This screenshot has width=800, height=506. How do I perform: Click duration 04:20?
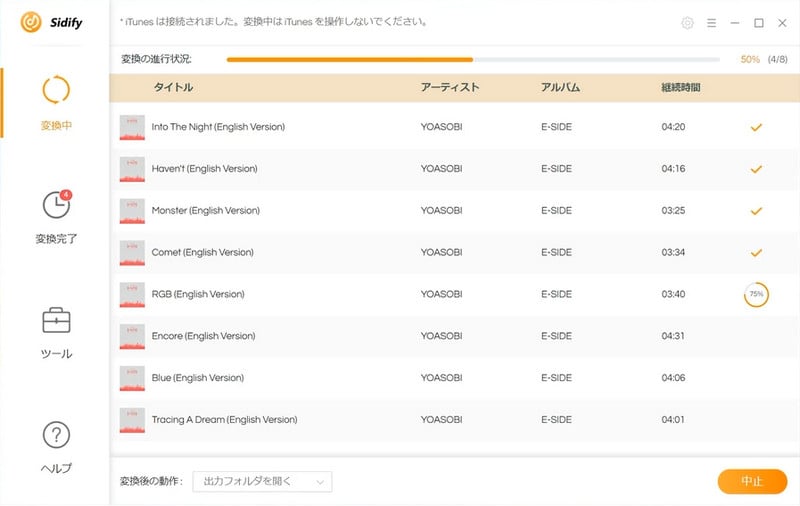[673, 127]
